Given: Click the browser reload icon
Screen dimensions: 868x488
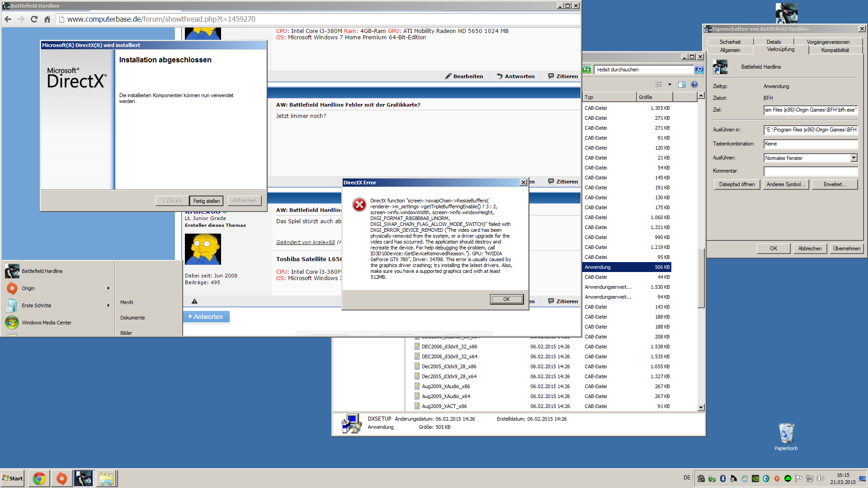Looking at the screenshot, I should (x=34, y=19).
